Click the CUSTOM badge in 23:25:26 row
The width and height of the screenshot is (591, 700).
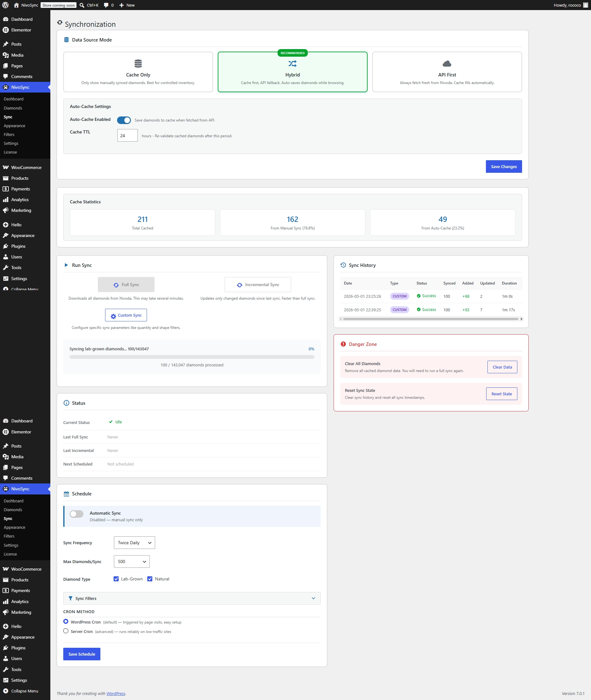(x=399, y=296)
